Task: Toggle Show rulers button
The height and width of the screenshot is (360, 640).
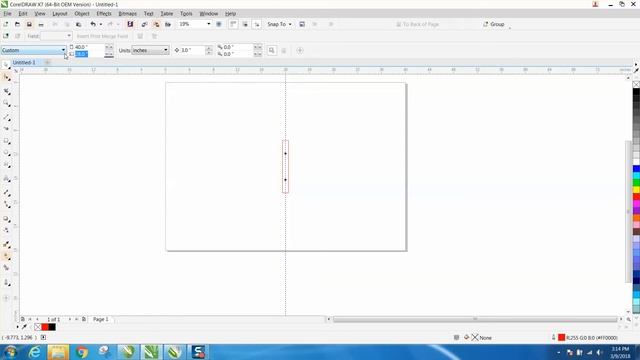Action: [x=233, y=24]
